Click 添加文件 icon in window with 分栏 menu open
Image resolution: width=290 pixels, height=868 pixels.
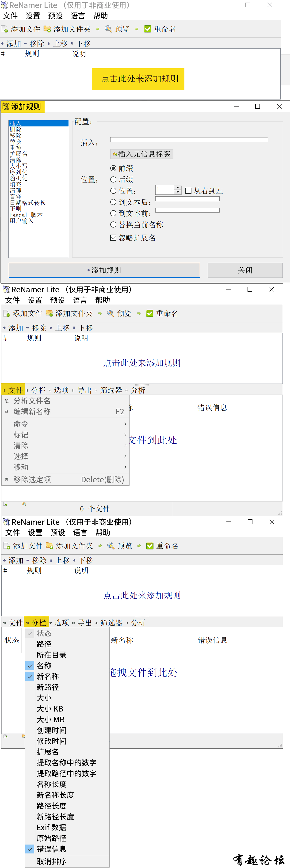(x=6, y=546)
